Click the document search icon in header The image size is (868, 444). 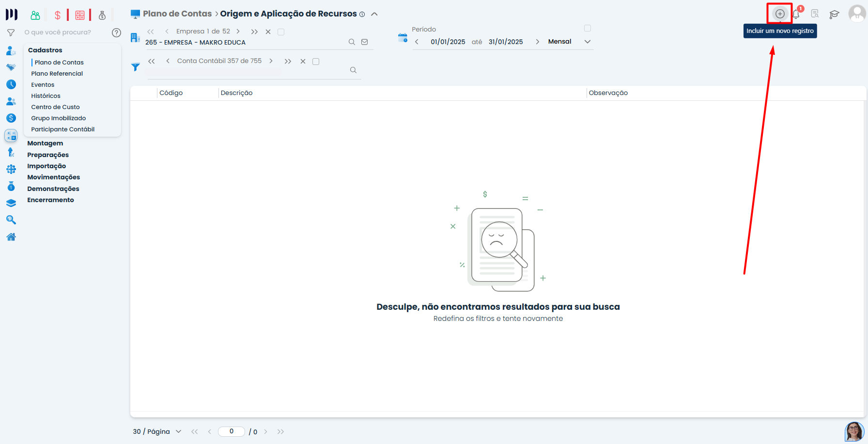815,14
